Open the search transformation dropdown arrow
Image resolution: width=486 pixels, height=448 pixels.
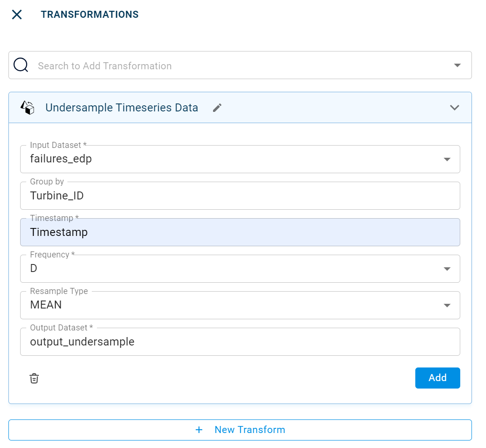point(457,65)
